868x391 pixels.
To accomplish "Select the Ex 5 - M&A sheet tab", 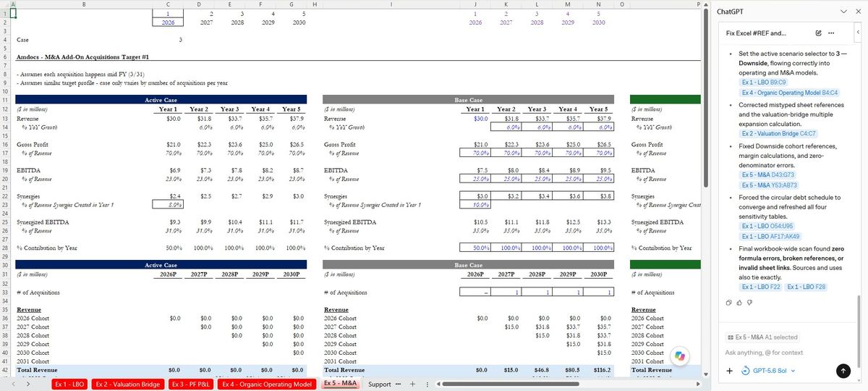I will tap(340, 384).
